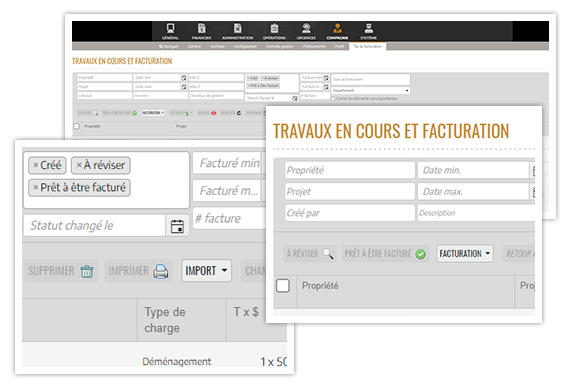570x390 pixels.
Task: Switch to the Tec & facturation tab
Action: (x=368, y=47)
